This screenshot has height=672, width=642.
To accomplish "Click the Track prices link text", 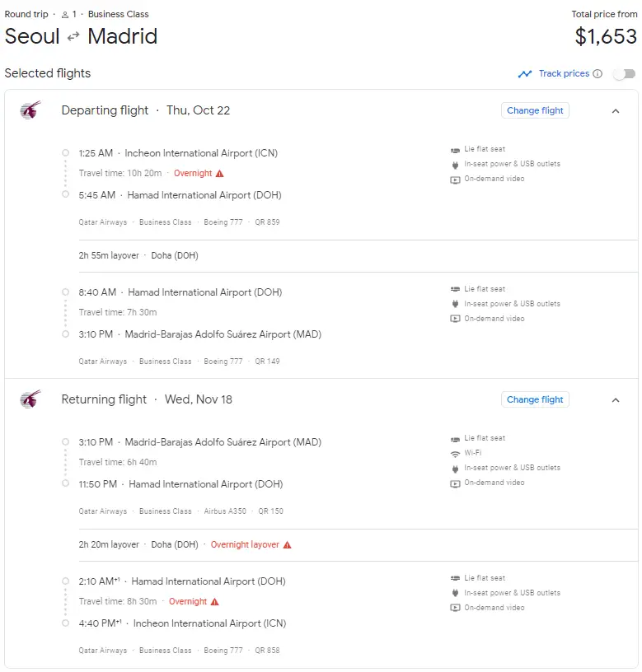I will [x=564, y=74].
